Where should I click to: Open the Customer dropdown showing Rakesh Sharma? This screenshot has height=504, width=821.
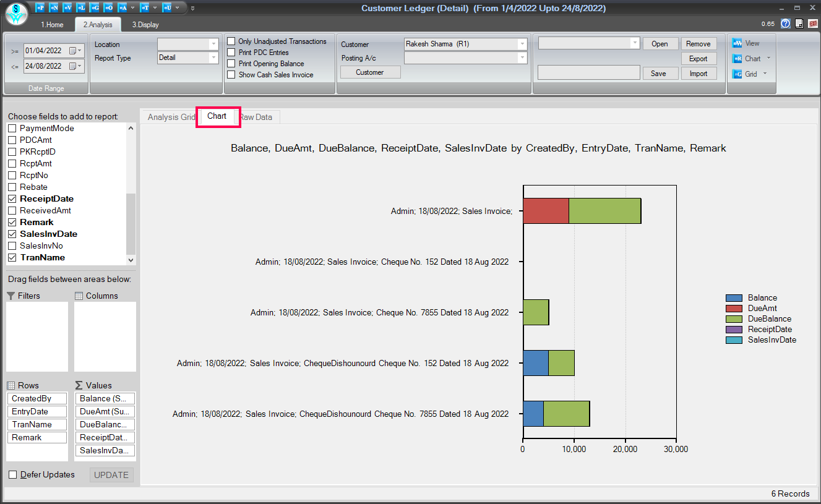pyautogui.click(x=522, y=45)
